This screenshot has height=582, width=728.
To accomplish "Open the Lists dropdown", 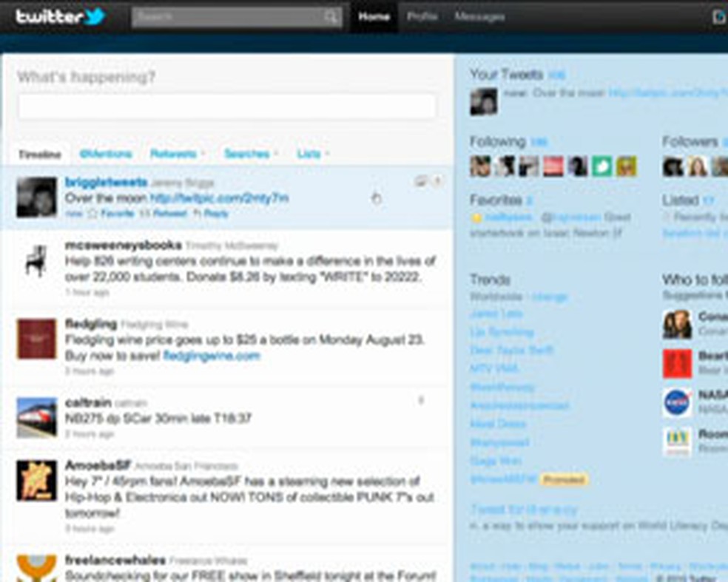I will click(x=310, y=153).
